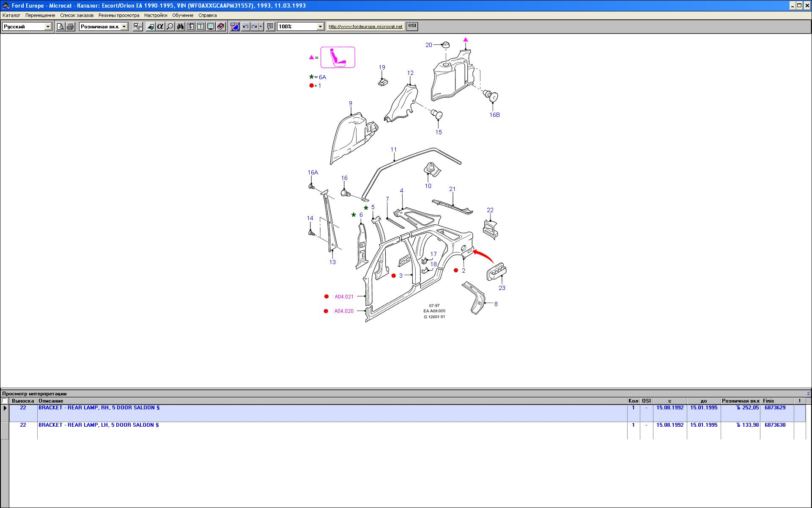Open the Настройки menu
Image resolution: width=812 pixels, height=508 pixels.
pyautogui.click(x=155, y=15)
